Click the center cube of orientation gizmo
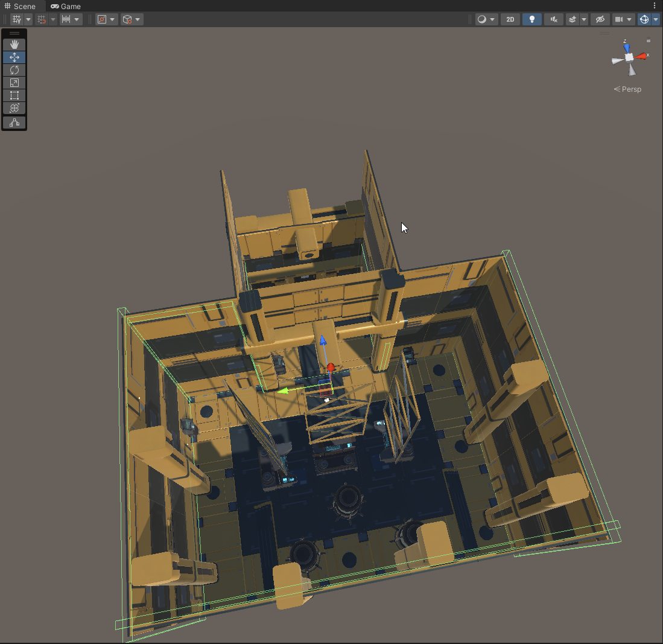This screenshot has height=644, width=663. point(629,57)
